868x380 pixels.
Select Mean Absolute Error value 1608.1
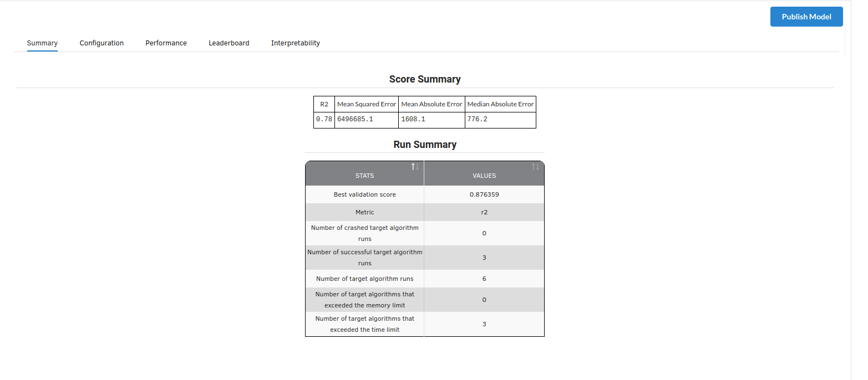click(x=413, y=119)
